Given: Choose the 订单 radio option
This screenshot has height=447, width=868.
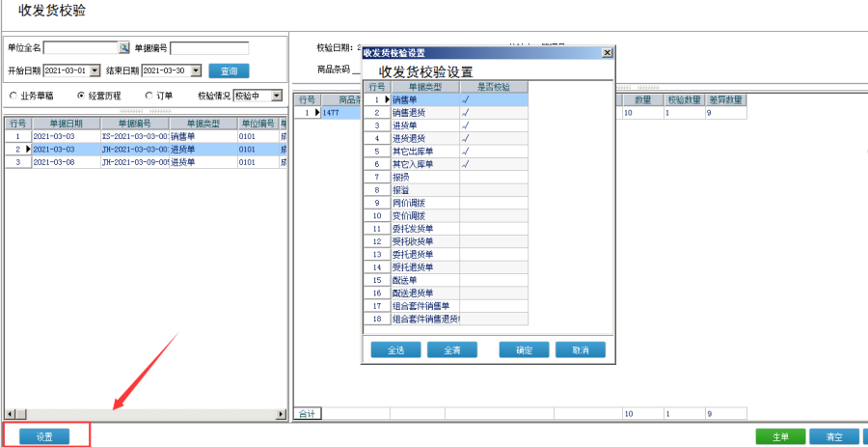Looking at the screenshot, I should coord(149,96).
